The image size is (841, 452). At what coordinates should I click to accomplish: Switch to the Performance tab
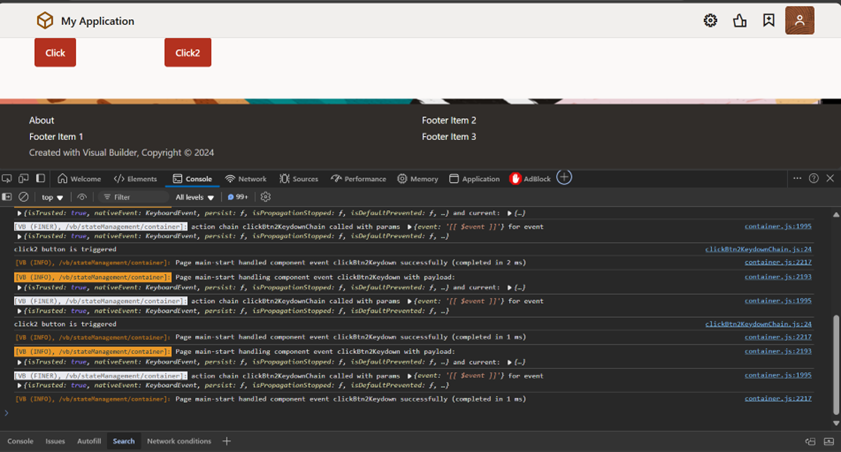pyautogui.click(x=358, y=179)
